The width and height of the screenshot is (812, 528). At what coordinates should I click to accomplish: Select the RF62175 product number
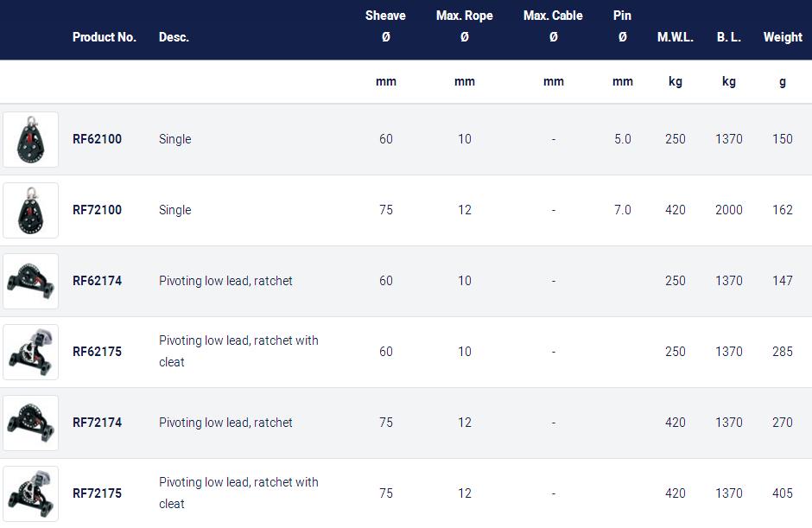click(x=97, y=352)
